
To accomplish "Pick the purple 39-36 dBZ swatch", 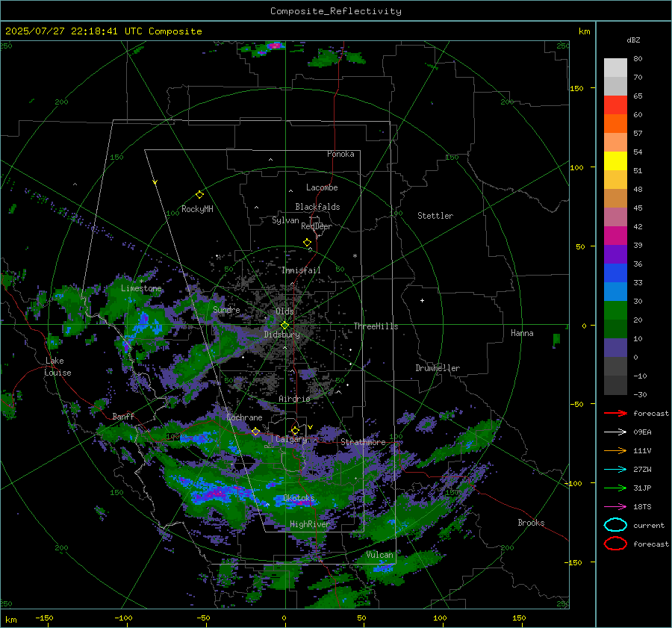I will (x=615, y=255).
